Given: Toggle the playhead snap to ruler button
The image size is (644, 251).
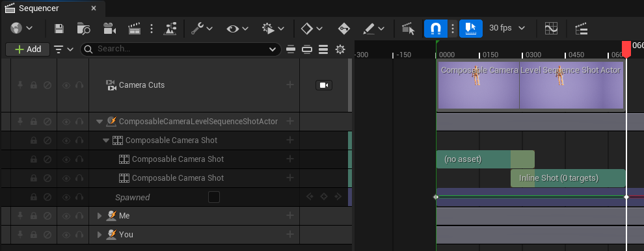Looking at the screenshot, I should pos(471,29).
